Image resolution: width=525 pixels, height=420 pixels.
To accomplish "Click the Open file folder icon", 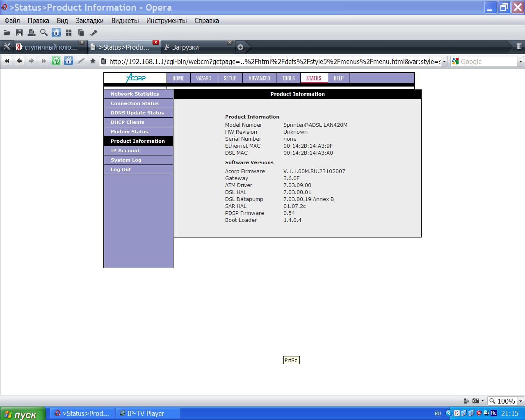I will pos(7,33).
